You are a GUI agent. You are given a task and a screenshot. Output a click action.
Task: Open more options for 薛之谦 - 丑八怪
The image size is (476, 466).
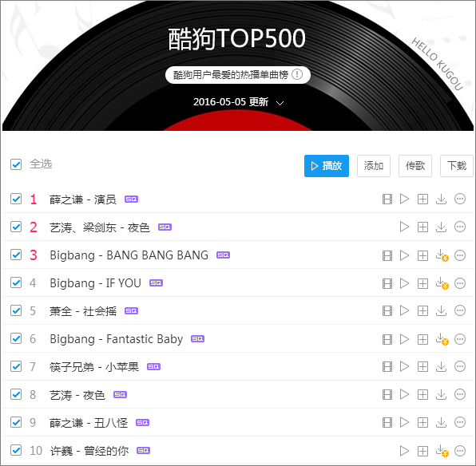(460, 422)
